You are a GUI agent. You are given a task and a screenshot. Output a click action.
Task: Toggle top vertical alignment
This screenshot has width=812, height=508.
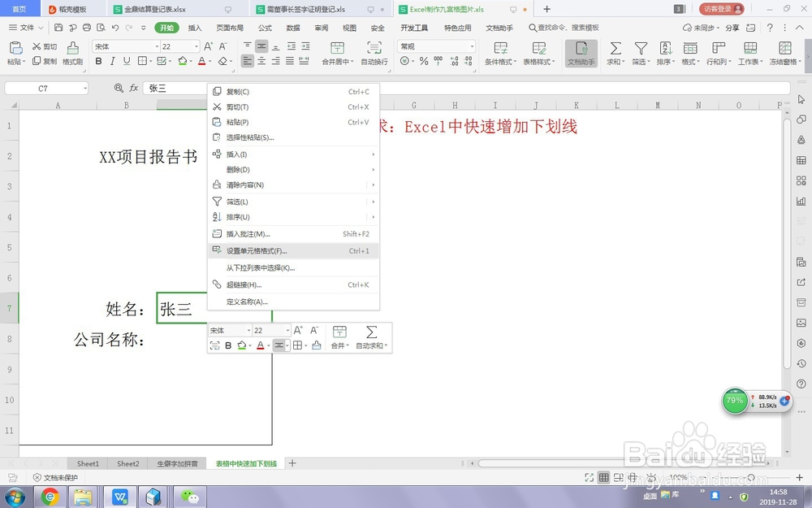pyautogui.click(x=248, y=46)
